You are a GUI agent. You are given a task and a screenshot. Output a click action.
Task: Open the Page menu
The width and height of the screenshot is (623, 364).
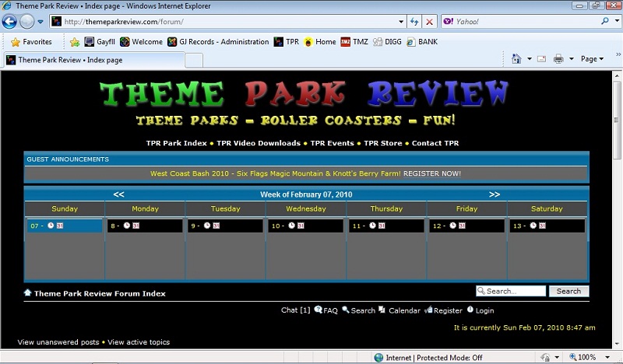pos(592,59)
